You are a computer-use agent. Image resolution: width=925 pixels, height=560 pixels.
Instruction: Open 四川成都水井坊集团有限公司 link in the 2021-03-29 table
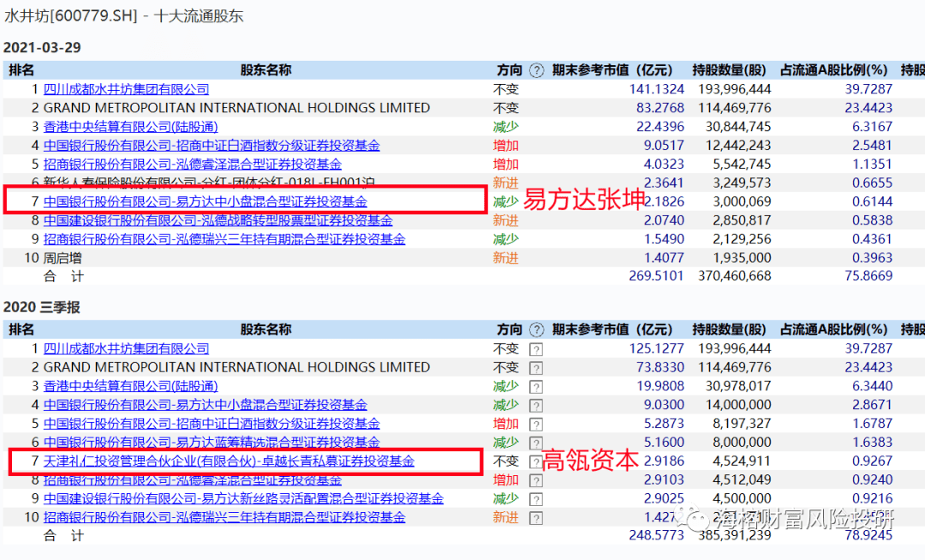[x=126, y=90]
